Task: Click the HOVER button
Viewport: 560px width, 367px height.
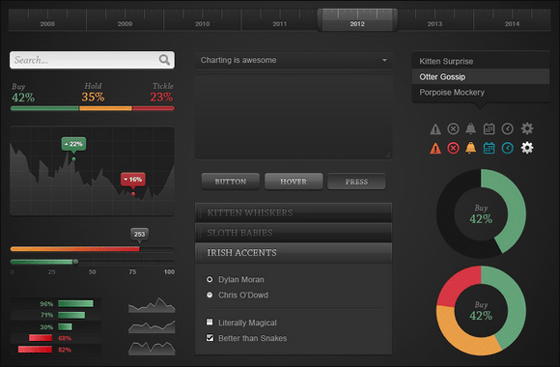Action: pos(294,181)
